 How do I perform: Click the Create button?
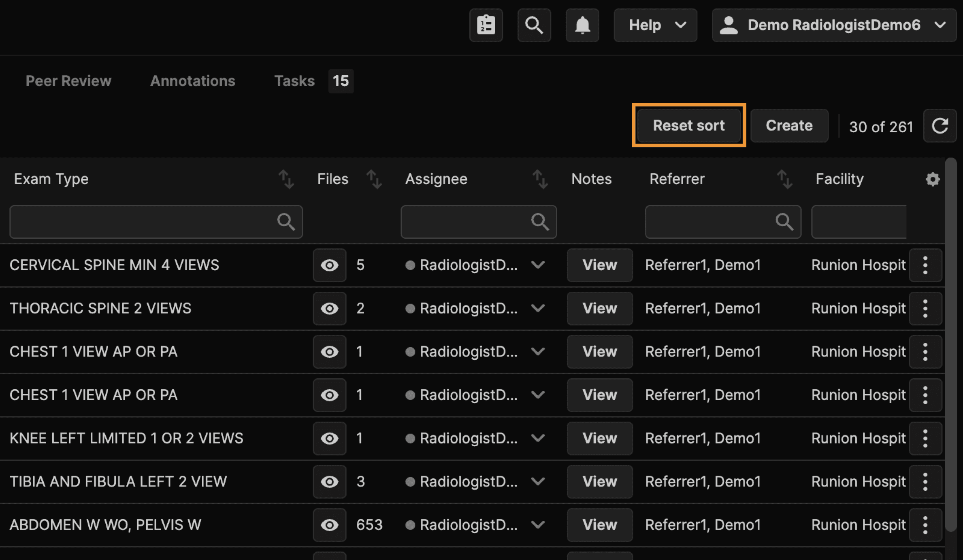(788, 125)
